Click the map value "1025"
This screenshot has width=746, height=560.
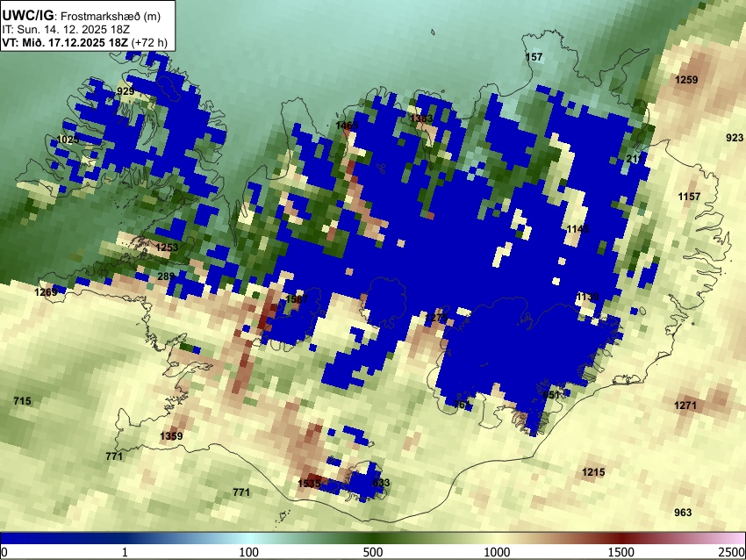point(68,140)
